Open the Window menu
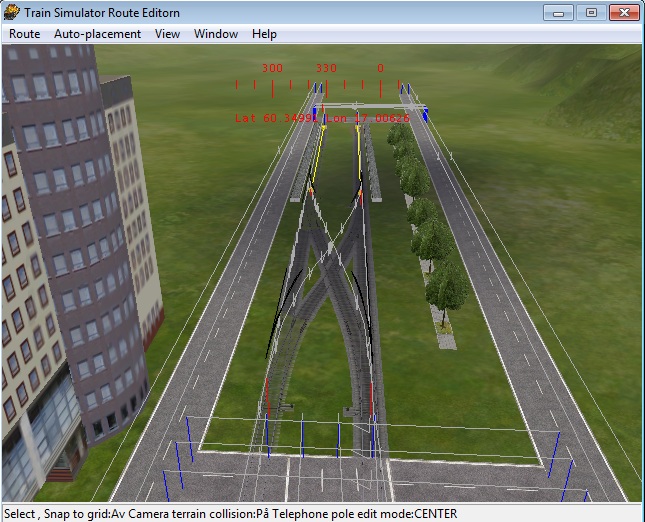 click(216, 34)
